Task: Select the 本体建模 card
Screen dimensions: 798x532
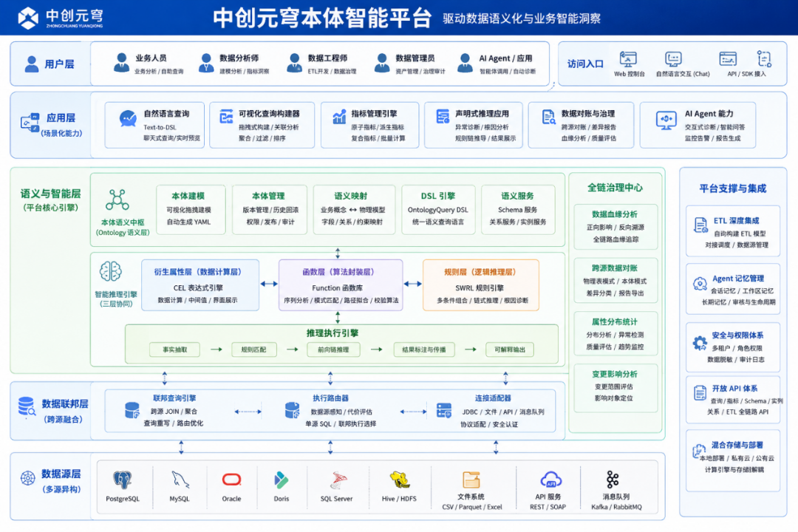Action: (x=191, y=210)
